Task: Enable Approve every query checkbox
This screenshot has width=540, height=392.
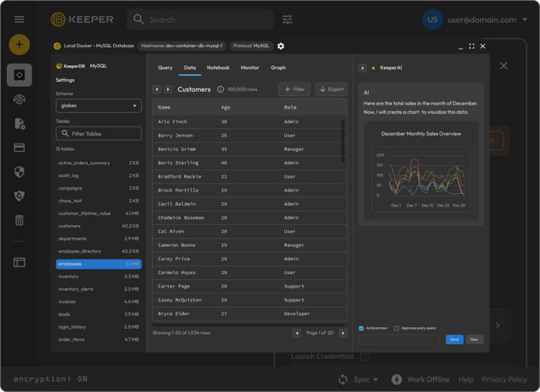Action: click(397, 328)
